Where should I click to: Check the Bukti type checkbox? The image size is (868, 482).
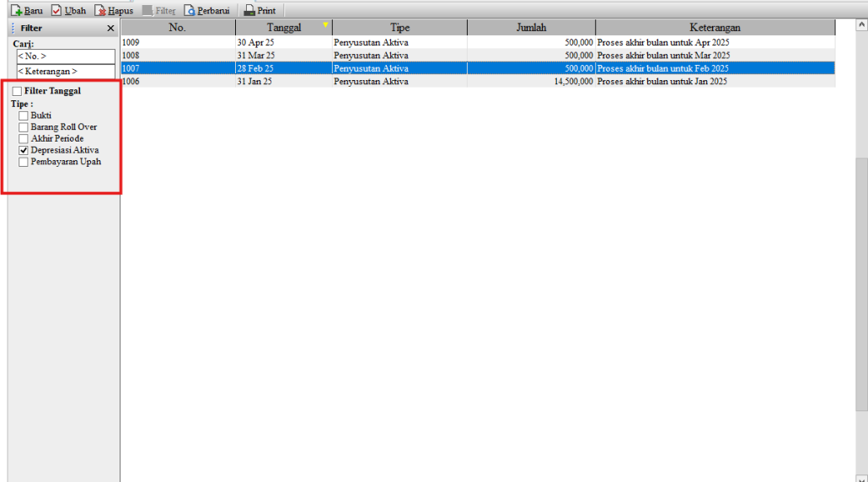click(24, 115)
